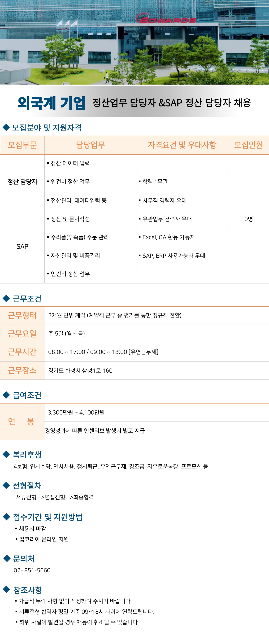Click the 정산 담당자 row label
Screen dimensions: 269x644
point(22,181)
